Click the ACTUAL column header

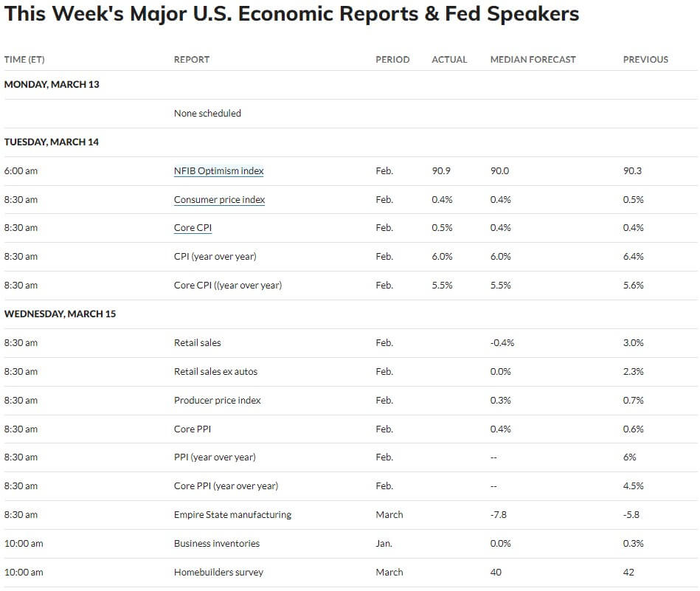(x=449, y=60)
